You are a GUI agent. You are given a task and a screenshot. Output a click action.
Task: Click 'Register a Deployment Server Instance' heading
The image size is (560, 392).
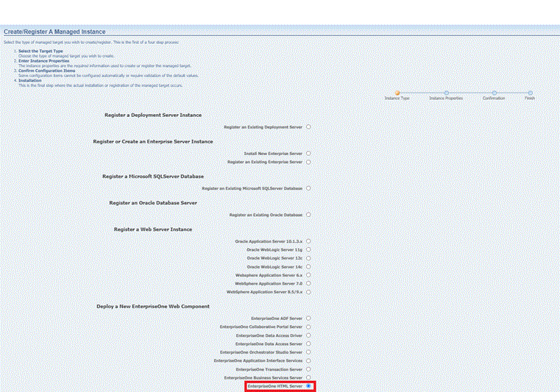[x=153, y=115]
